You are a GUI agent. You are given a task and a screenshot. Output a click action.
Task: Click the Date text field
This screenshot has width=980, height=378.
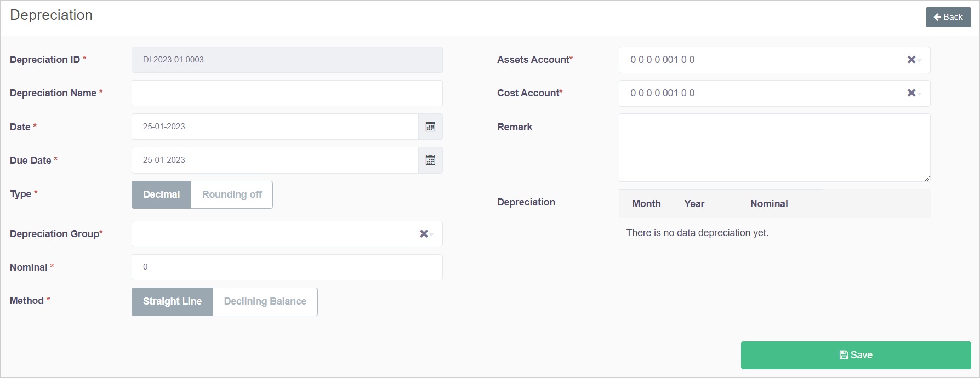(275, 127)
